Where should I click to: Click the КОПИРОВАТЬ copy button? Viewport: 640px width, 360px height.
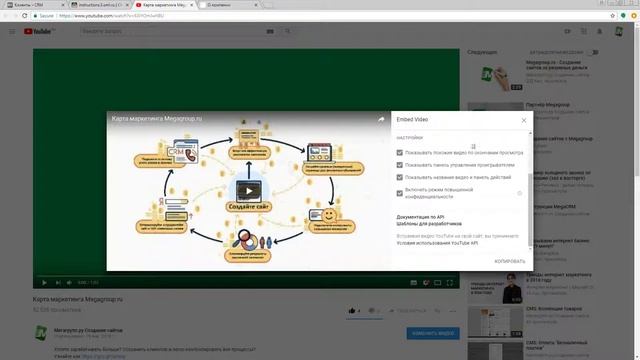(510, 261)
